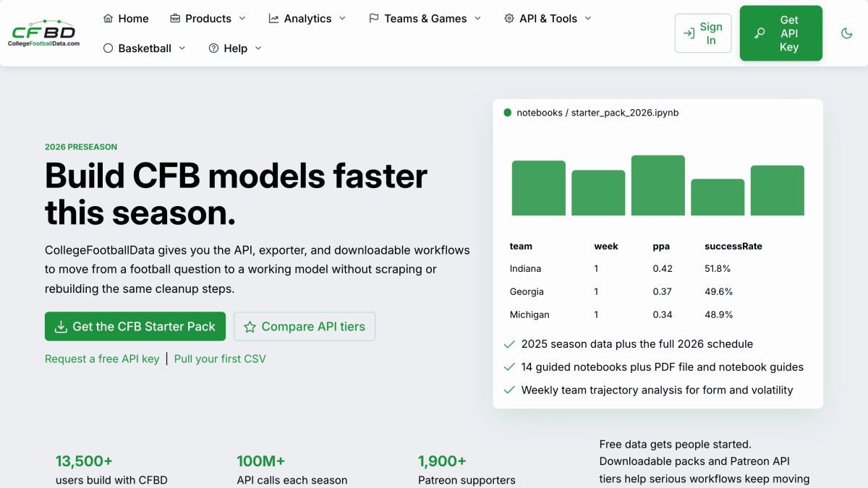The image size is (868, 488).
Task: Open Pull your first CSV link
Action: (x=220, y=359)
